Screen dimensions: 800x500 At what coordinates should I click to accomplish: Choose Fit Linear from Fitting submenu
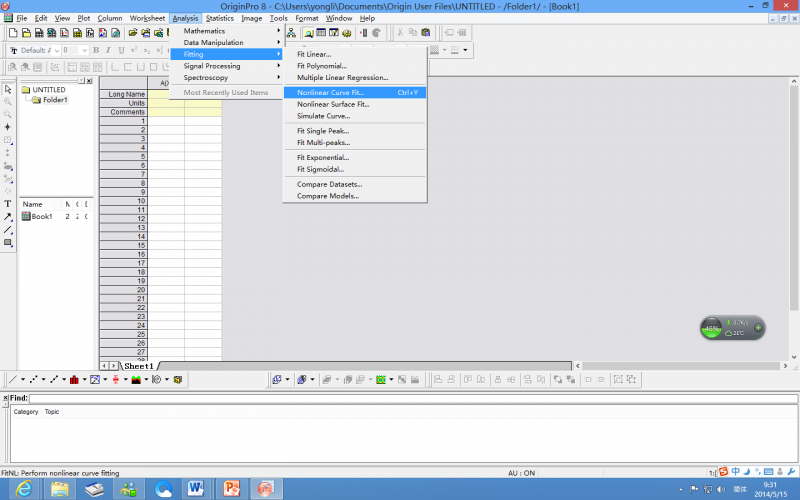point(355,54)
